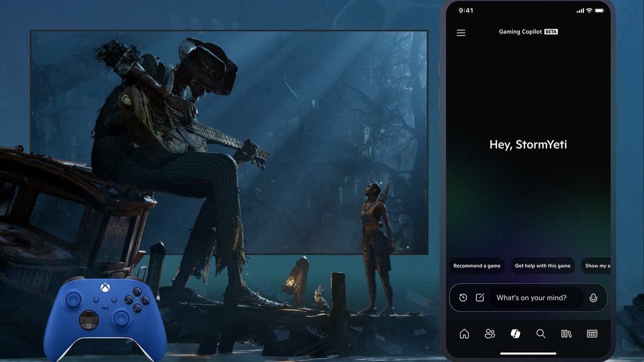Tap Recommend a game
The width and height of the screenshot is (644, 362).
pos(477,265)
